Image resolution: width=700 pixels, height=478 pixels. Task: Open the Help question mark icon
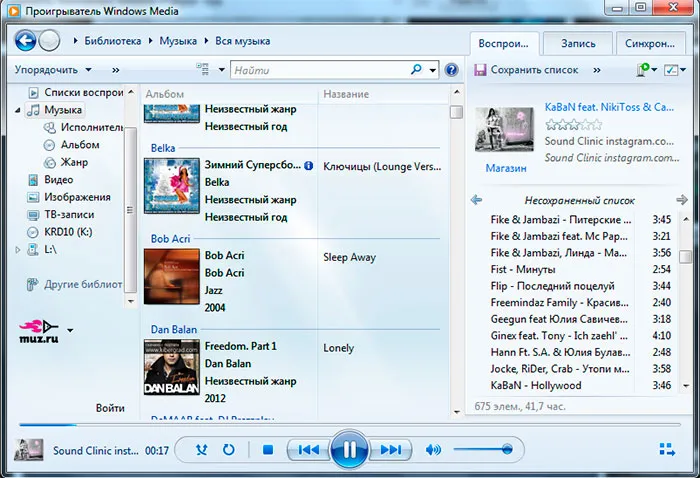click(452, 70)
